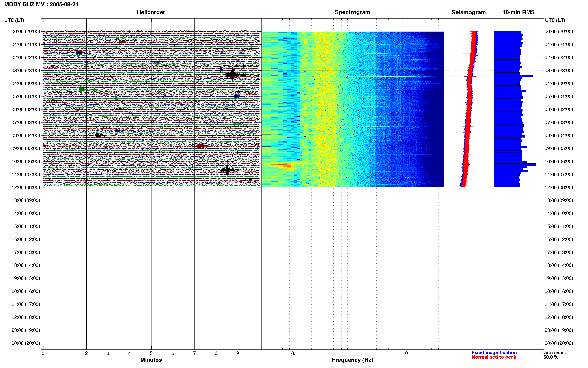
Task: Click the right '21:00 (17:00)' time label
Action: pyautogui.click(x=559, y=304)
